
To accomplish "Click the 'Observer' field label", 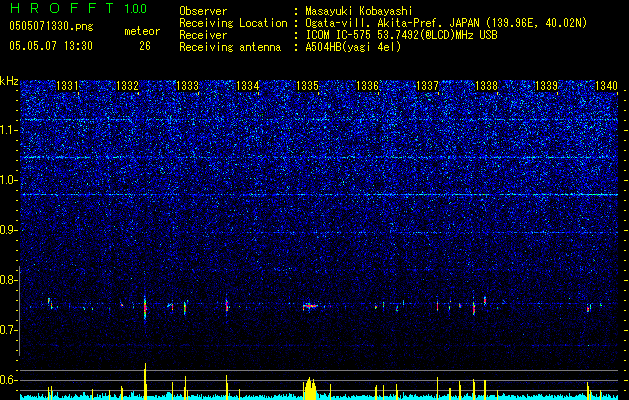I will [x=203, y=11].
